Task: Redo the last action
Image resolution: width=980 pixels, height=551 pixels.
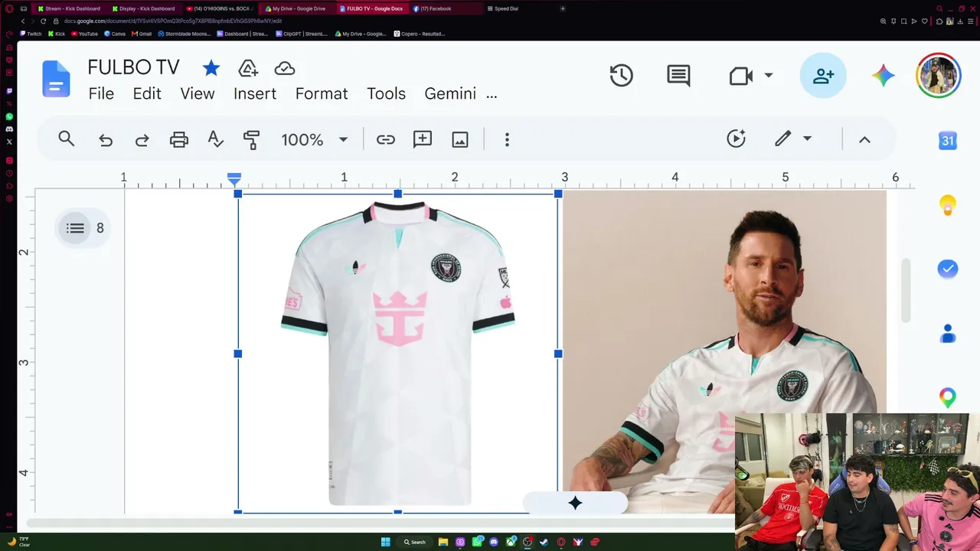Action: coord(142,140)
